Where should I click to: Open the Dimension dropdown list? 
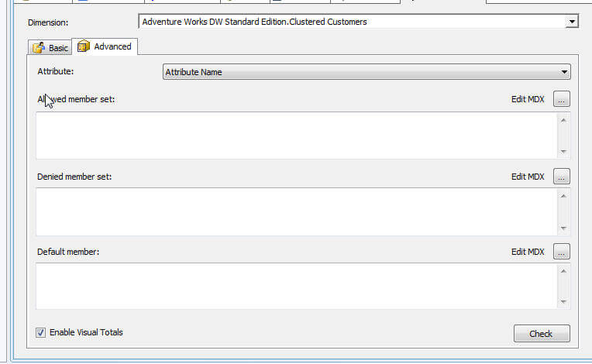572,22
